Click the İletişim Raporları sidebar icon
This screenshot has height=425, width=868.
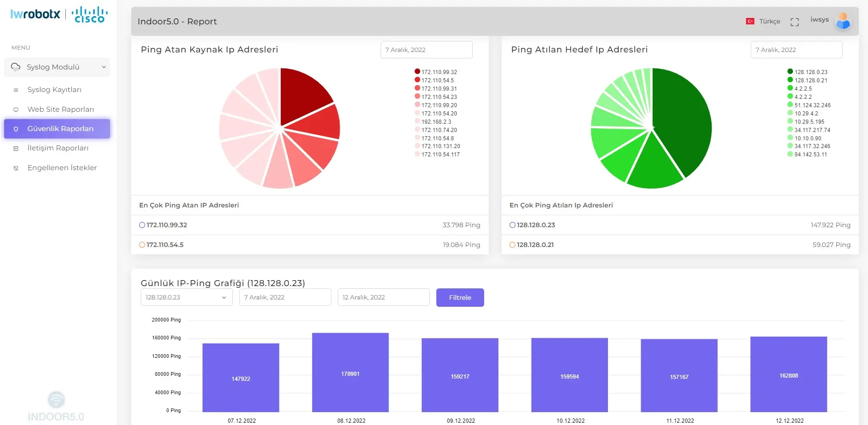[16, 149]
